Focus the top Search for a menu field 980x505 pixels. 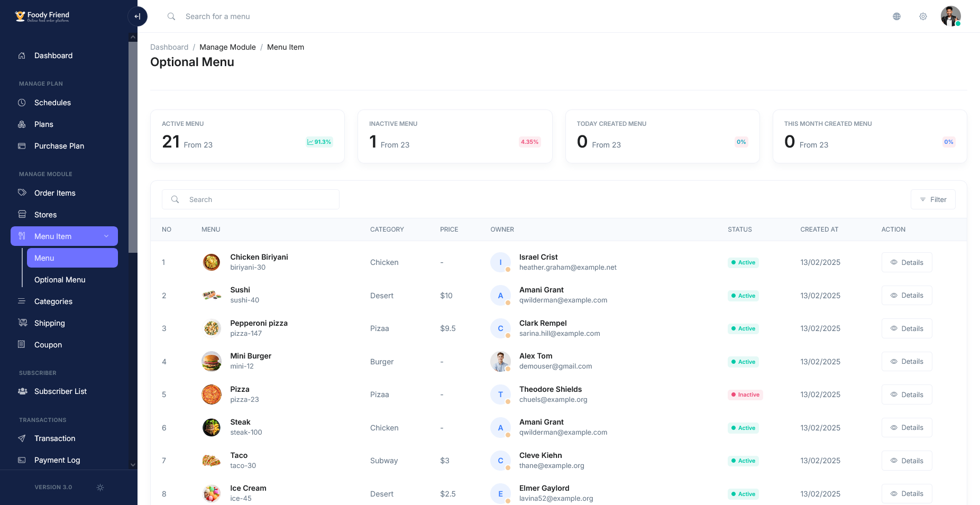217,16
